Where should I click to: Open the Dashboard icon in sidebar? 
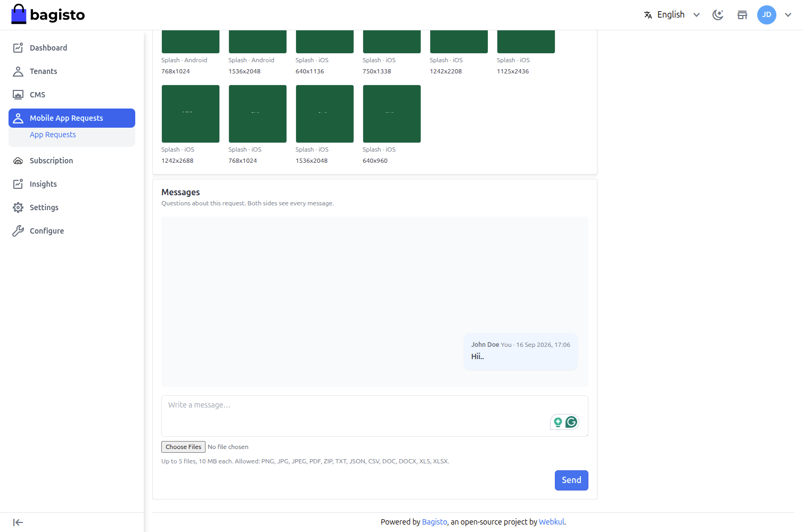[x=18, y=48]
